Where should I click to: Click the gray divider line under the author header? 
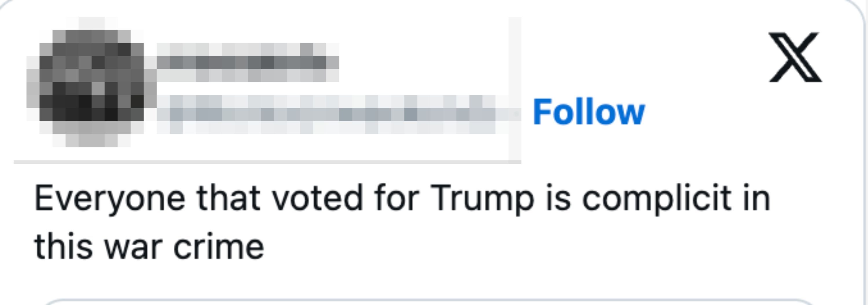(263, 162)
